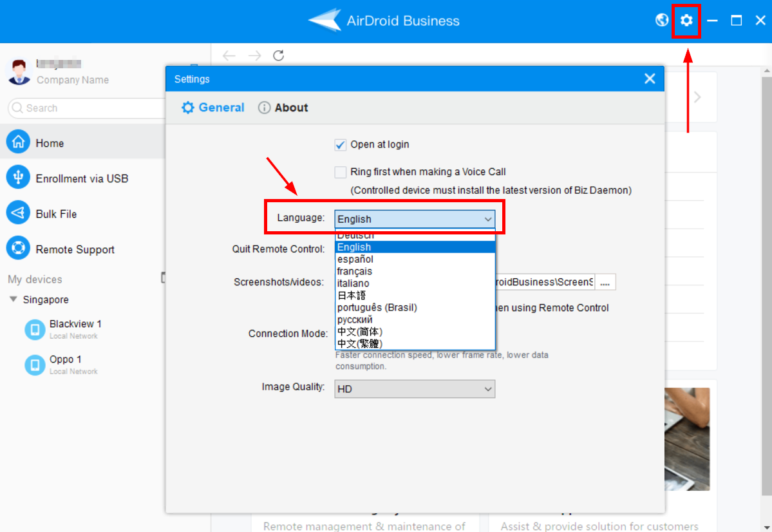Click the About info icon
The width and height of the screenshot is (772, 532).
click(x=265, y=108)
